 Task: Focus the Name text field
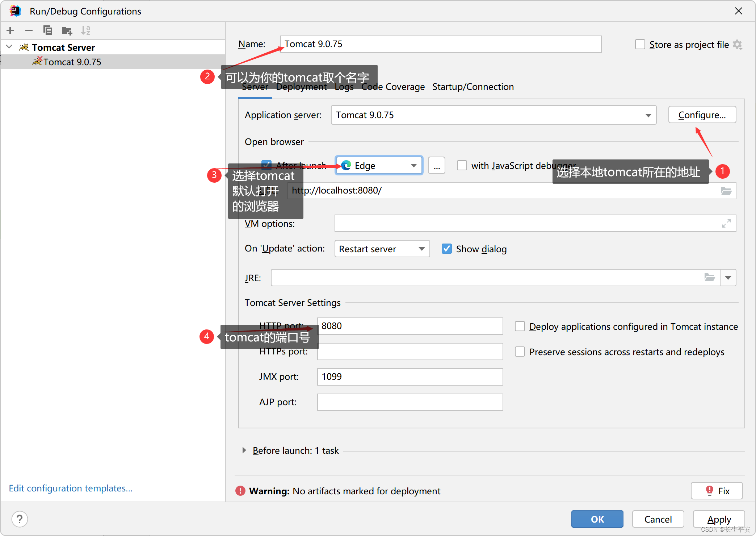click(x=441, y=44)
